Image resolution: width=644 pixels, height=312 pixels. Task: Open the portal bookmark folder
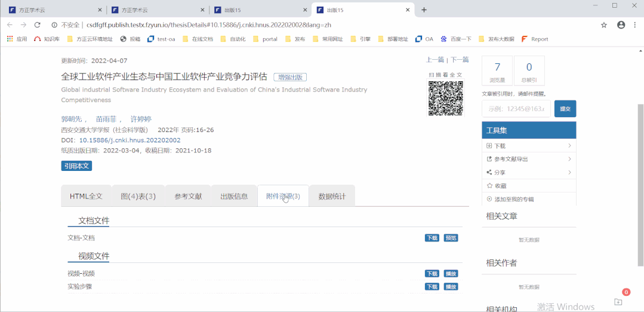point(266,39)
